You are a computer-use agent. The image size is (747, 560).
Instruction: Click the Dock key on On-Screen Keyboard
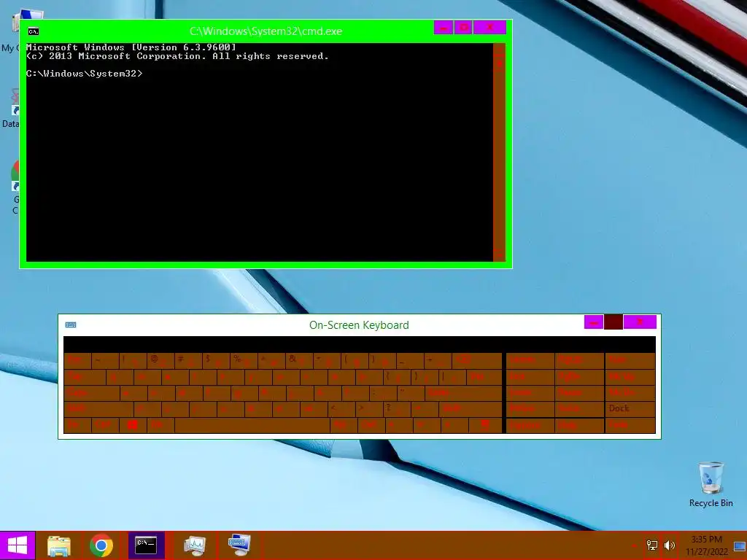click(630, 410)
